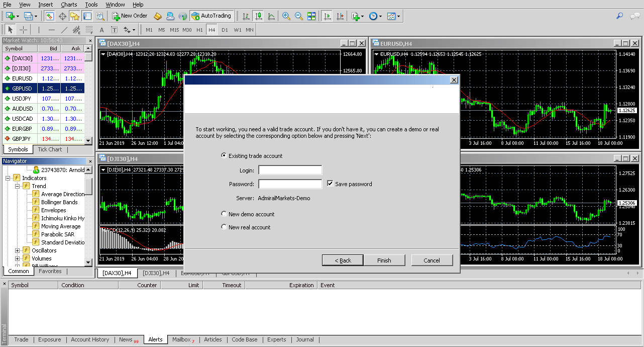Click the Login input field
The image size is (644, 347).
290,170
